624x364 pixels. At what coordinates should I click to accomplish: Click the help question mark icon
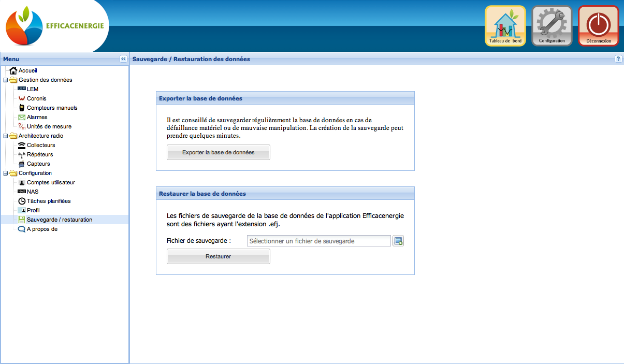tap(618, 59)
